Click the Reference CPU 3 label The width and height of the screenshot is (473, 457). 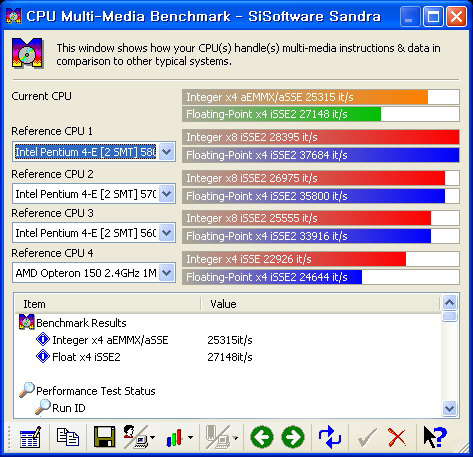click(52, 213)
